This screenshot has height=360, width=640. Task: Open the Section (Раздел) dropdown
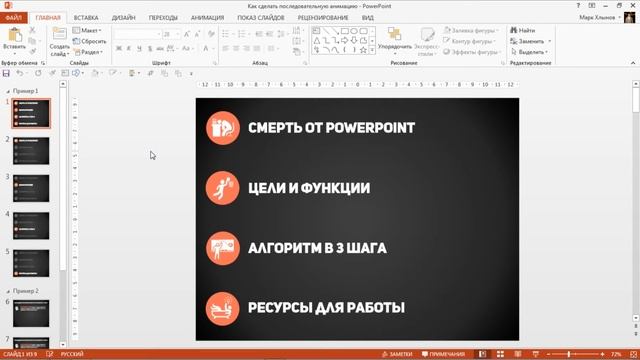pyautogui.click(x=88, y=52)
